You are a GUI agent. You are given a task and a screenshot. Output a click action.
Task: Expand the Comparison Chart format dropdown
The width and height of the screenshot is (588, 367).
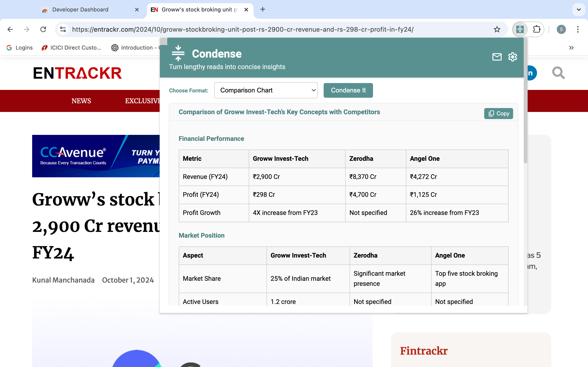pyautogui.click(x=266, y=90)
